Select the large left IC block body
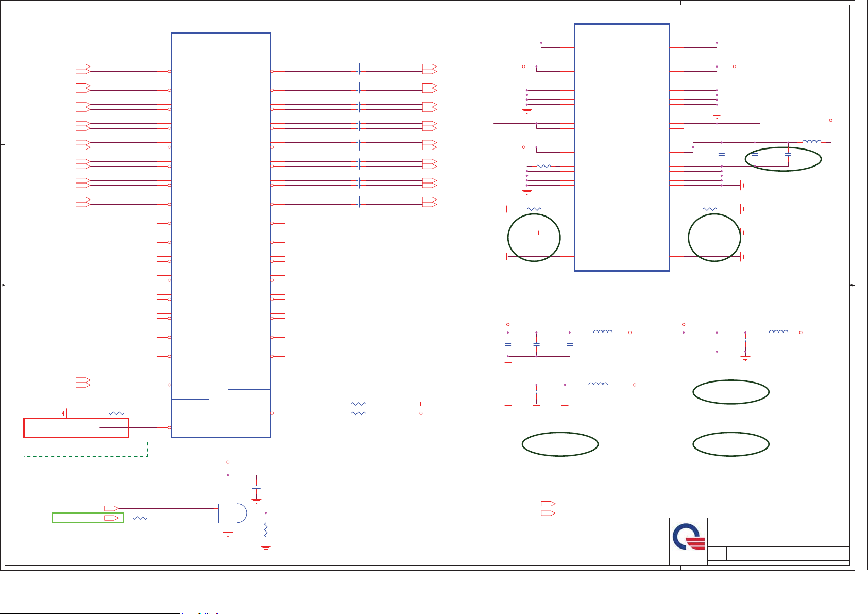The image size is (868, 614). point(220,235)
